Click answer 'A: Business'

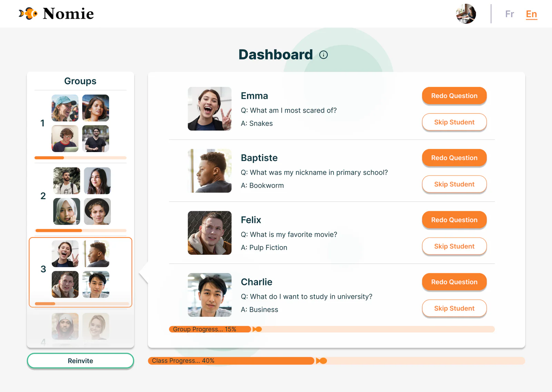click(x=259, y=310)
